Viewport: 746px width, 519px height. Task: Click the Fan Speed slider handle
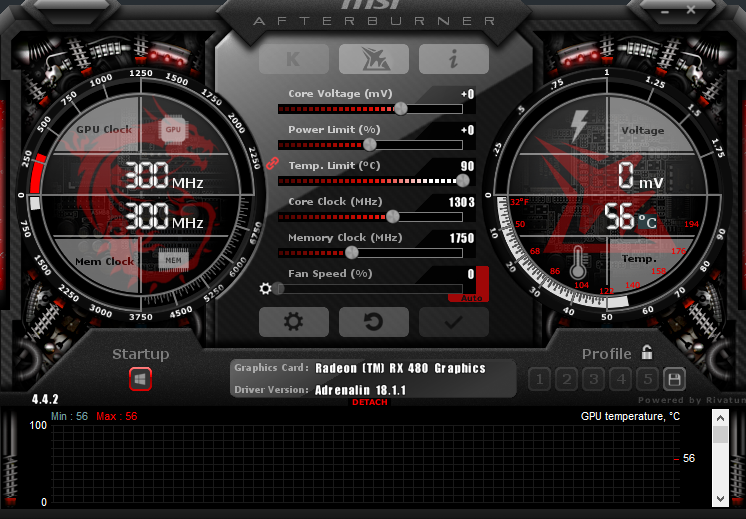[279, 289]
